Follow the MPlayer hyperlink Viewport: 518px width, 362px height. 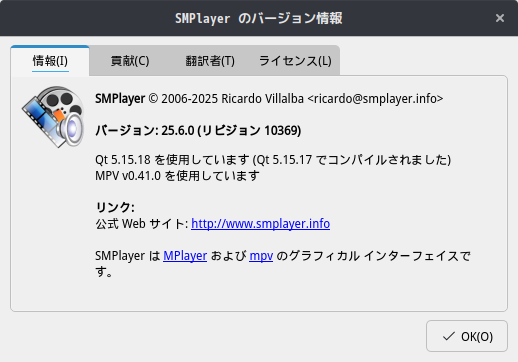click(x=185, y=256)
